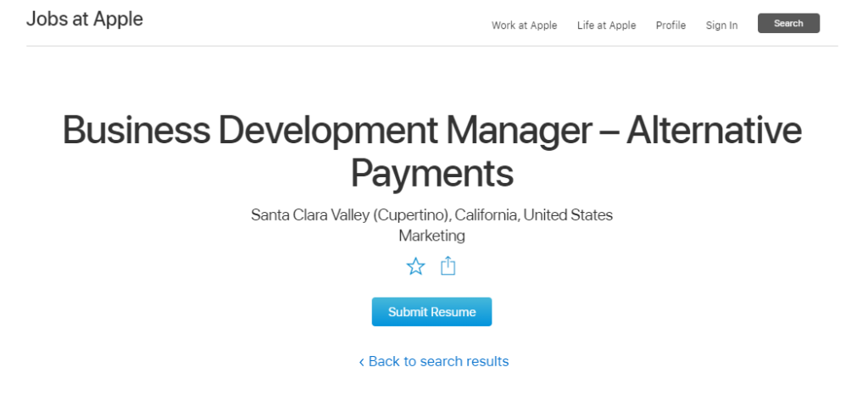The width and height of the screenshot is (868, 395).
Task: Open the Profile navigation item
Action: tap(670, 25)
